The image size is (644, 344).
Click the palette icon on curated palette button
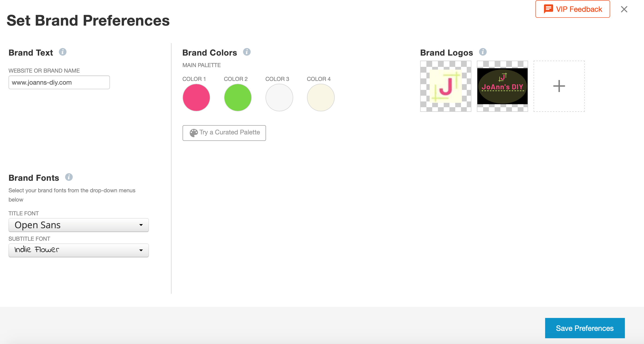pos(194,133)
